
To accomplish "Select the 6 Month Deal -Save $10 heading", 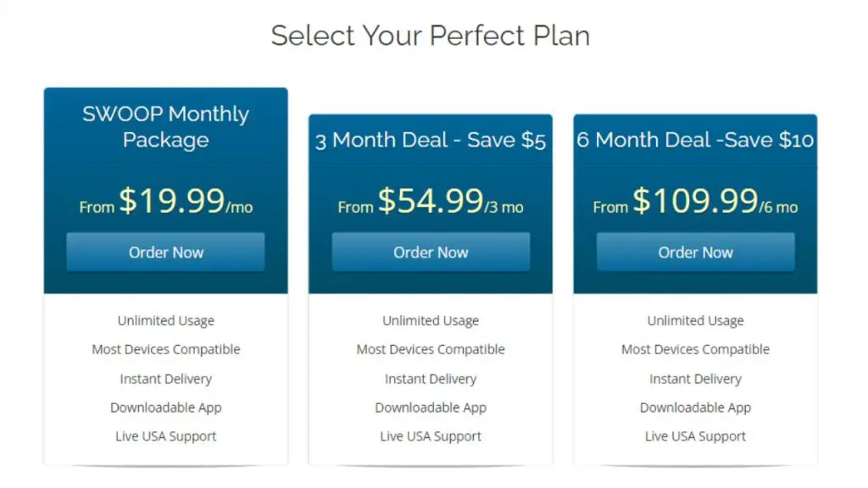I will click(695, 140).
